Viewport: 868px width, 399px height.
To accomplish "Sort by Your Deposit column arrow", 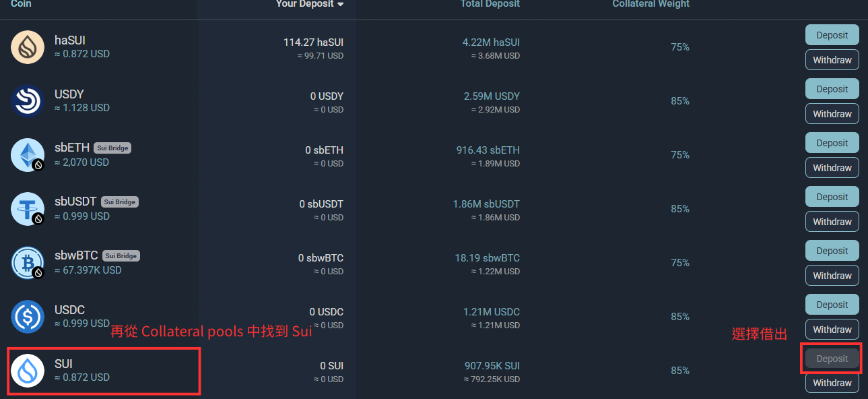I will point(341,5).
